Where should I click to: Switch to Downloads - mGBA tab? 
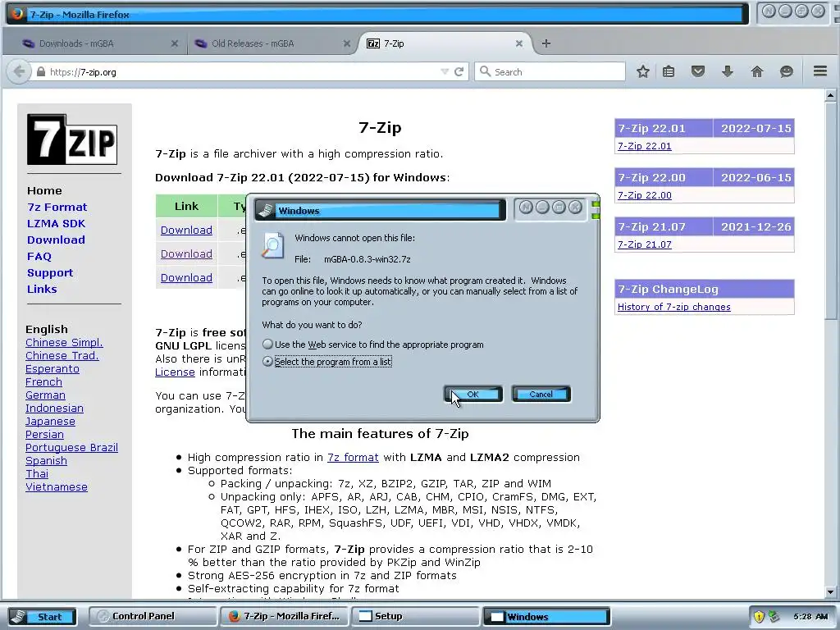pos(95,43)
